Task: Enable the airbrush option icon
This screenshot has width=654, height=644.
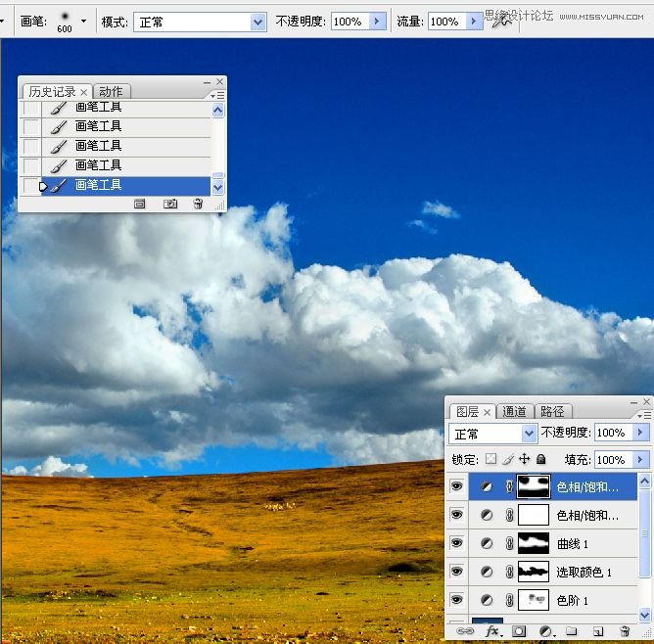Action: tap(502, 22)
